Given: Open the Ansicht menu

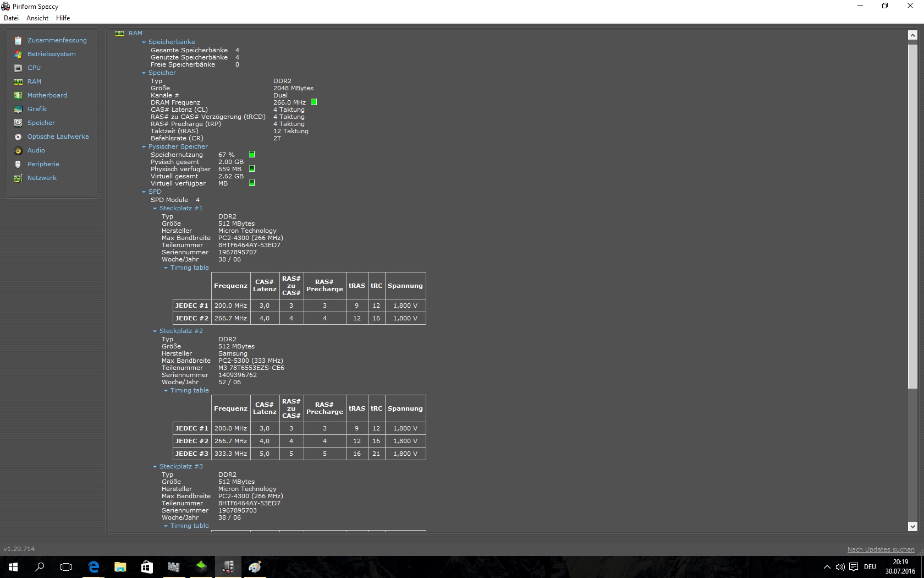Looking at the screenshot, I should tap(37, 18).
